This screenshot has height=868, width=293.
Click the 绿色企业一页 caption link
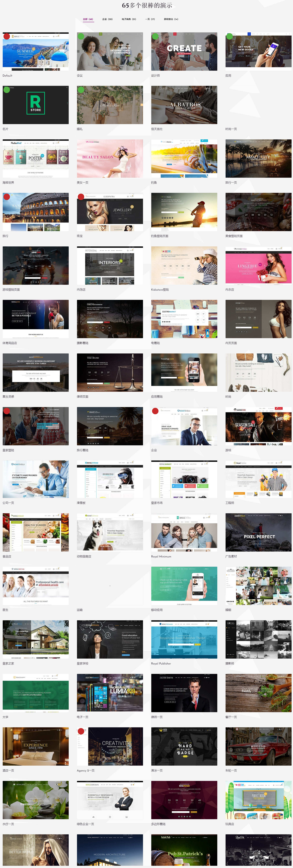pyautogui.click(x=86, y=824)
